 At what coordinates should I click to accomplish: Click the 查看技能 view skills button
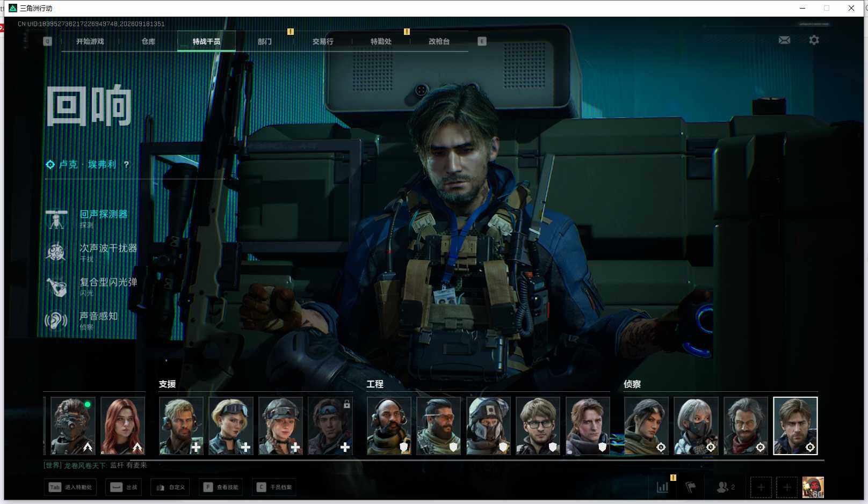click(221, 487)
